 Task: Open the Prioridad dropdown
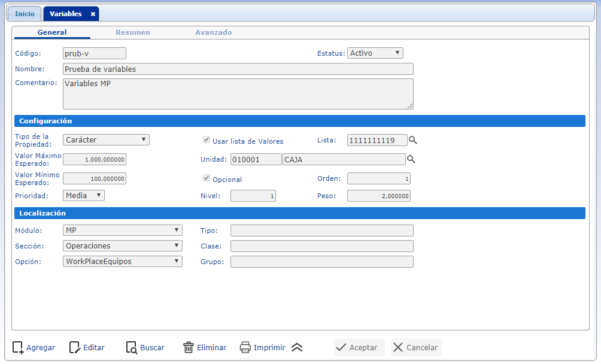[84, 196]
